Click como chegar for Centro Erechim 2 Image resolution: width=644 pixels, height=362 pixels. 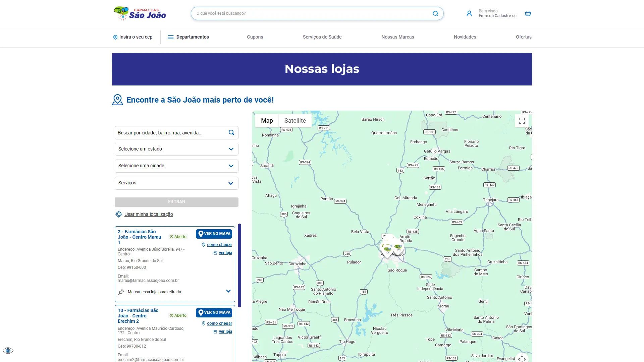(x=219, y=323)
